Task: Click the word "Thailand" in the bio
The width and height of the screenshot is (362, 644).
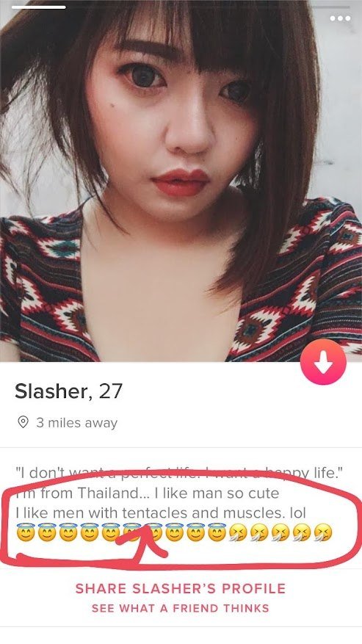Action: coord(104,493)
